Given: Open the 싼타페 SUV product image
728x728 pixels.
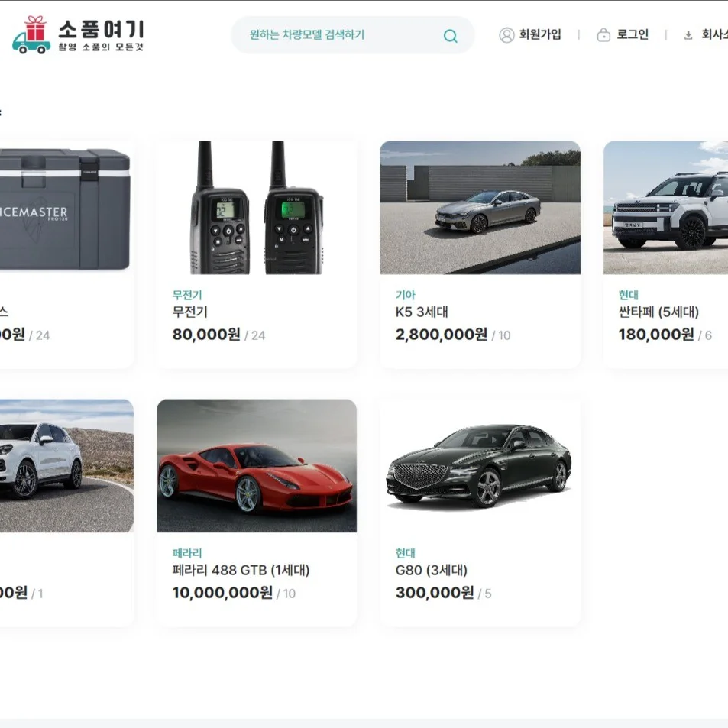Looking at the screenshot, I should pyautogui.click(x=666, y=208).
